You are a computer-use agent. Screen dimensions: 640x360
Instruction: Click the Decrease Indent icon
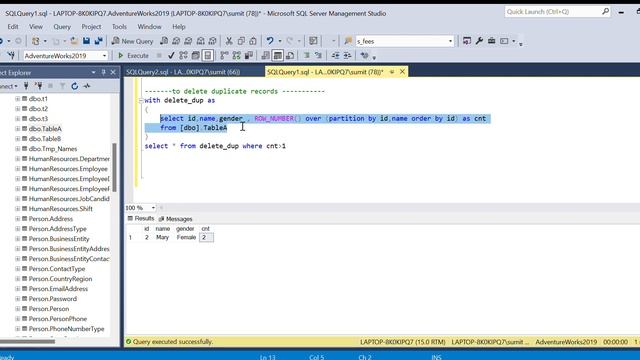pos(335,56)
